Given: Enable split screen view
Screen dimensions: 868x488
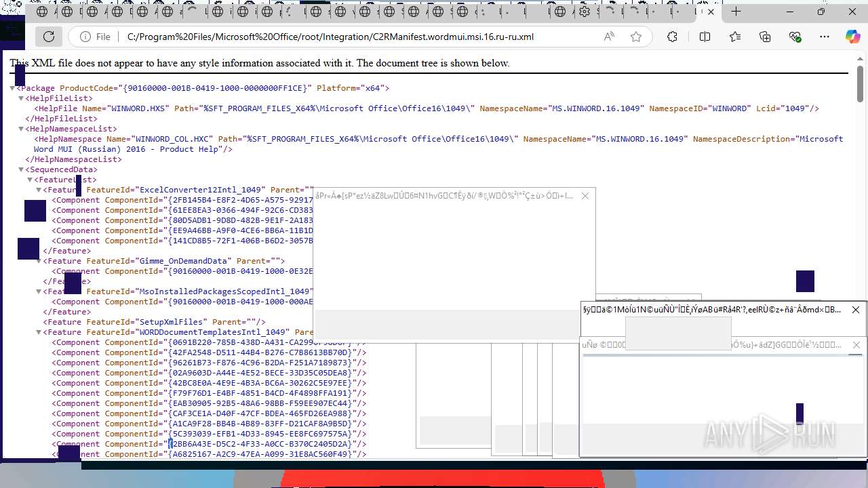Looking at the screenshot, I should pyautogui.click(x=705, y=37).
